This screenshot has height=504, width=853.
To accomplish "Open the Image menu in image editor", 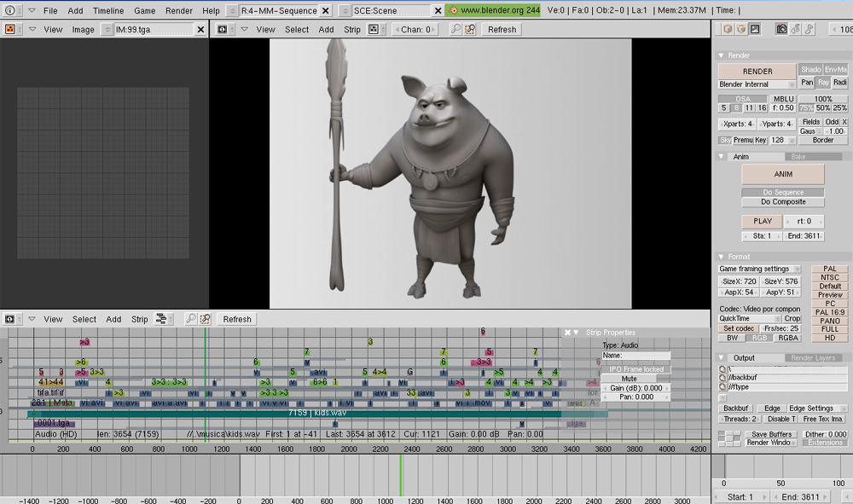I will (84, 29).
